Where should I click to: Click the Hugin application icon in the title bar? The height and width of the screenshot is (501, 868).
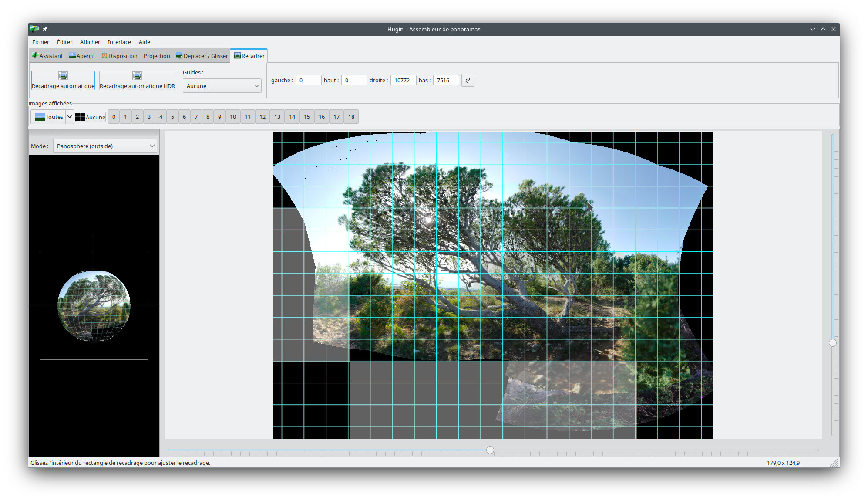34,29
